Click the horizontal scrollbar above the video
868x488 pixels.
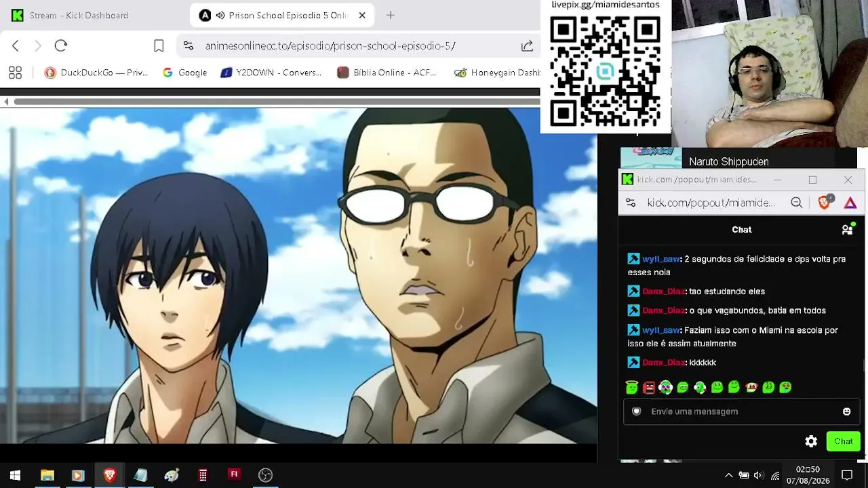277,102
